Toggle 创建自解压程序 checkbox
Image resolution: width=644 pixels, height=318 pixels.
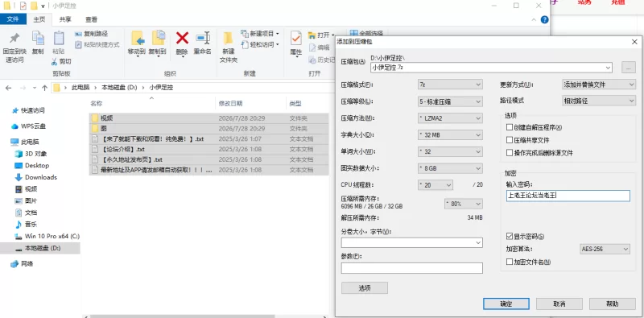(510, 127)
